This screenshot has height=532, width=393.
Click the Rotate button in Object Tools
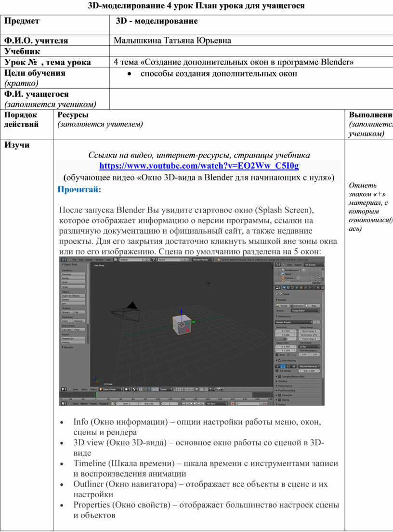click(x=73, y=278)
